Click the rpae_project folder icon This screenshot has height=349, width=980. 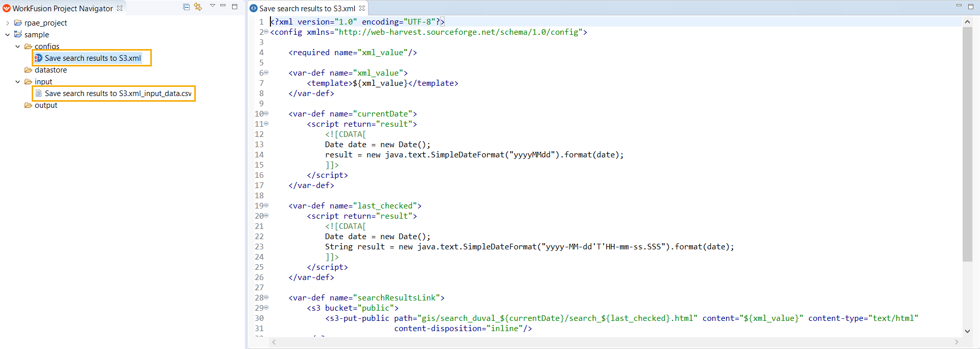coord(18,23)
